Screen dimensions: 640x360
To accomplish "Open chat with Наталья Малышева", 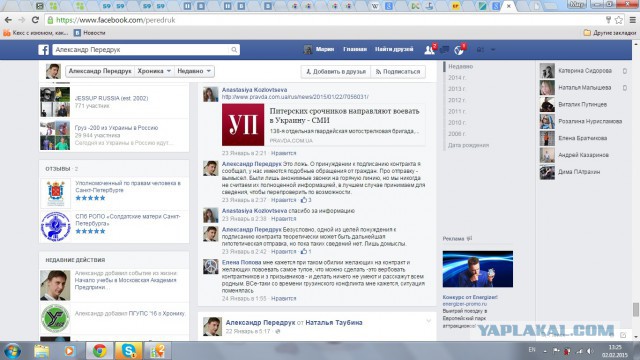I will point(584,87).
